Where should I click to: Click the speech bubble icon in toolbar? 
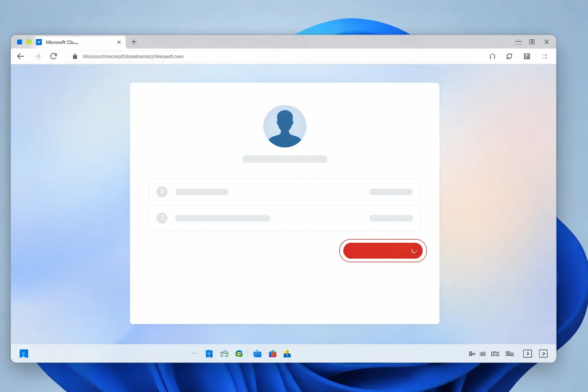coord(509,56)
